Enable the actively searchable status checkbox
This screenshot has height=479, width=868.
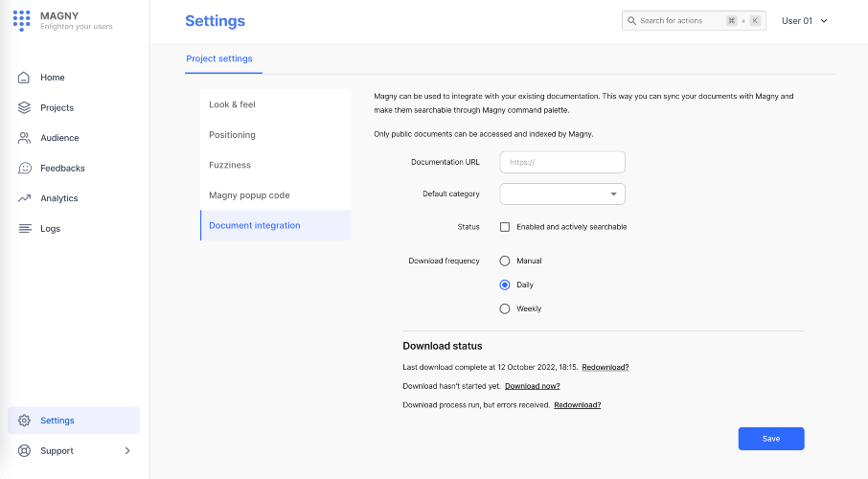tap(505, 227)
